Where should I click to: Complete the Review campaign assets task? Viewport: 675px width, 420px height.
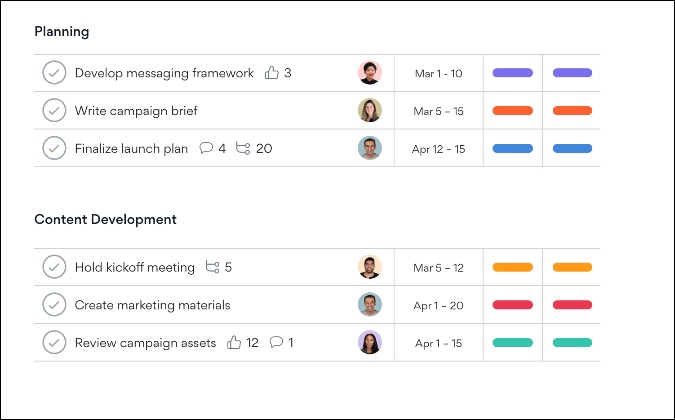[54, 343]
